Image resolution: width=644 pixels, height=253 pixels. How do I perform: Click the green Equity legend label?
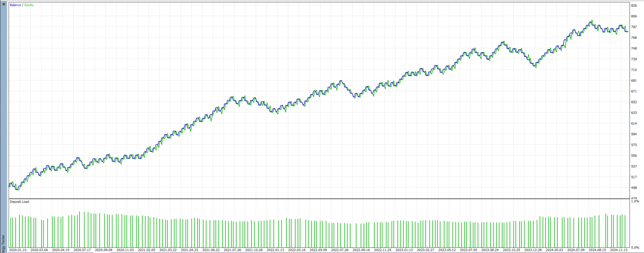(x=29, y=5)
